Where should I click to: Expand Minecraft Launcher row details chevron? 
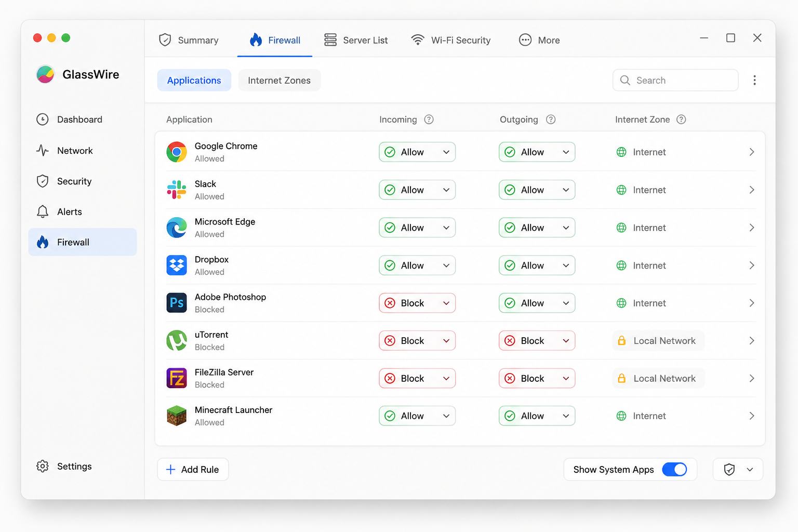752,416
